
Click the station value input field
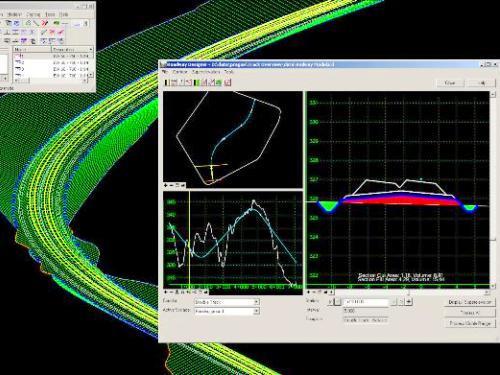tap(366, 302)
